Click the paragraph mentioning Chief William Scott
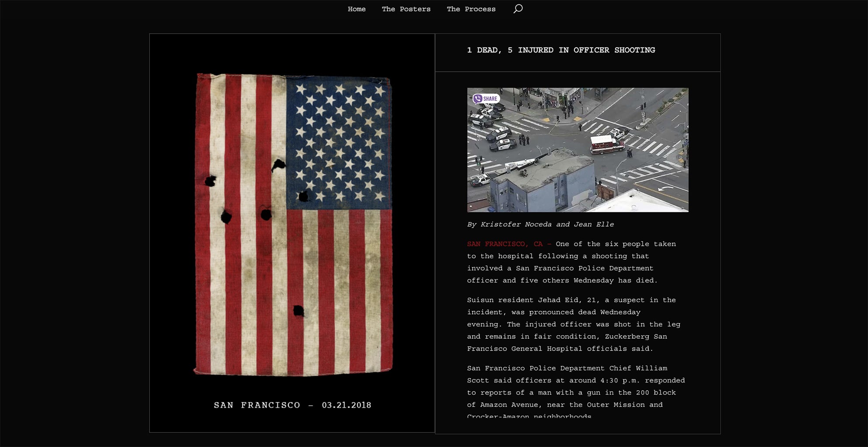Screen dimensions: 868x447 point(575,386)
